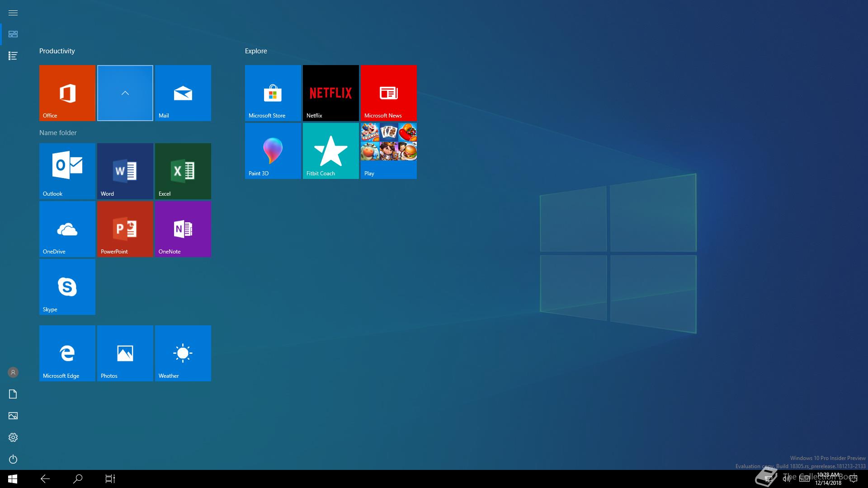Open the OneDrive tile
868x488 pixels.
point(67,229)
